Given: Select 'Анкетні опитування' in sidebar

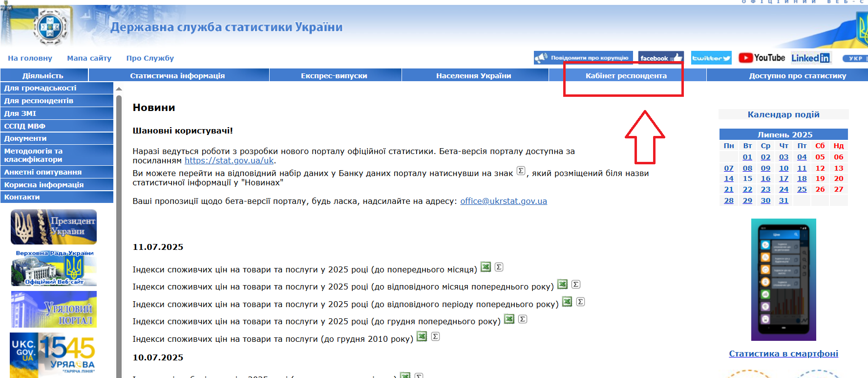Looking at the screenshot, I should coord(57,172).
